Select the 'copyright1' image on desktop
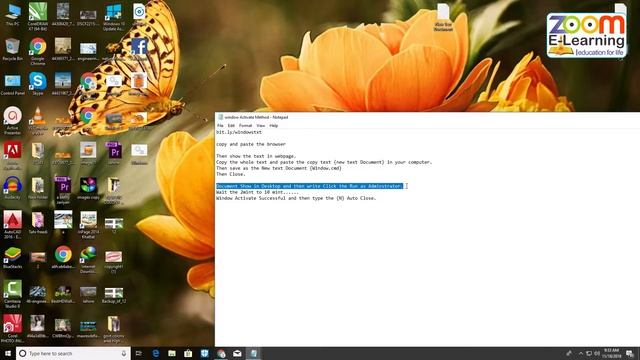 tap(114, 261)
